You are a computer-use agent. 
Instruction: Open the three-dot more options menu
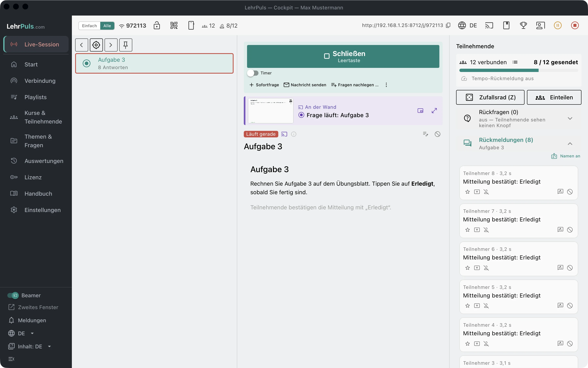point(386,85)
